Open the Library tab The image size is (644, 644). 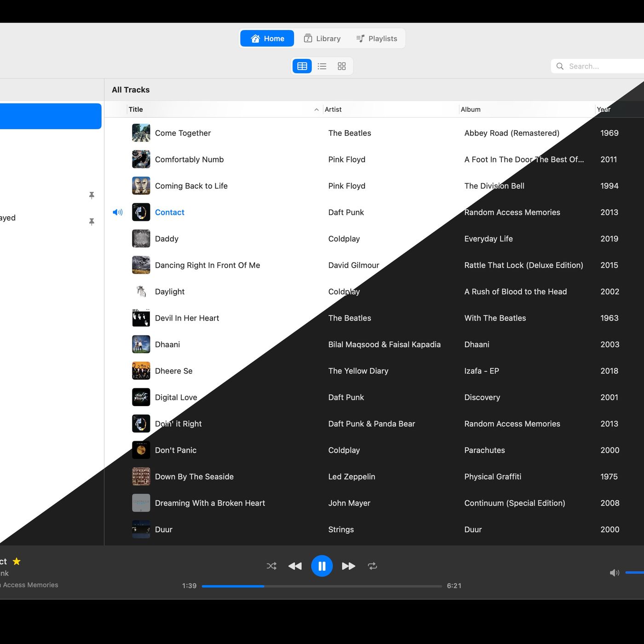(x=322, y=39)
